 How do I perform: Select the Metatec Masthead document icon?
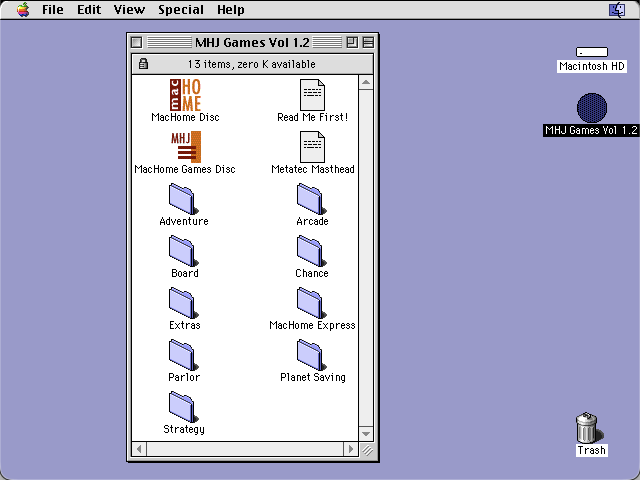click(x=312, y=147)
